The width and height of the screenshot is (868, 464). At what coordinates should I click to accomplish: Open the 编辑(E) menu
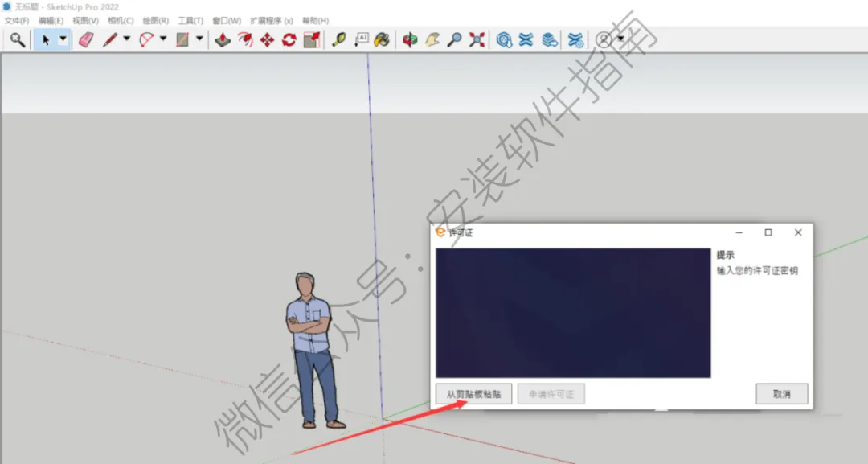tap(51, 20)
